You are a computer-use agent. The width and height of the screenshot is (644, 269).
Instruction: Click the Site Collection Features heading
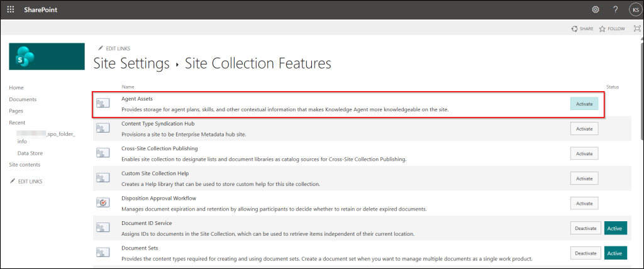tap(258, 63)
